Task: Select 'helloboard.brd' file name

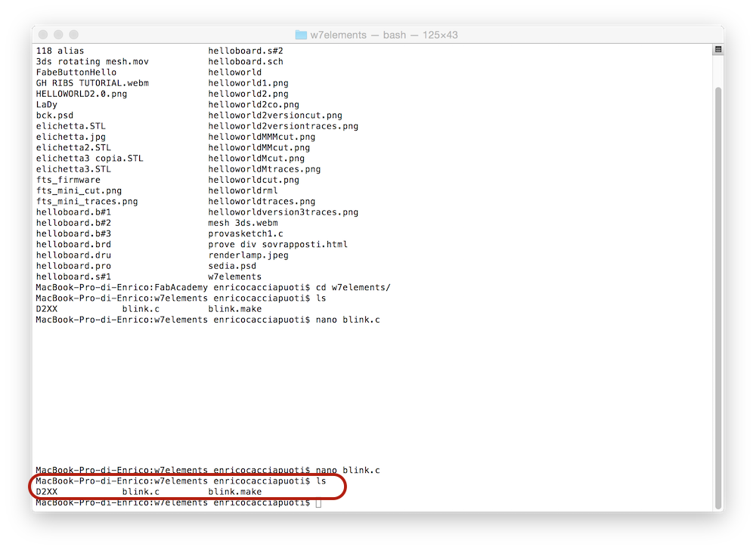Action: [x=73, y=244]
